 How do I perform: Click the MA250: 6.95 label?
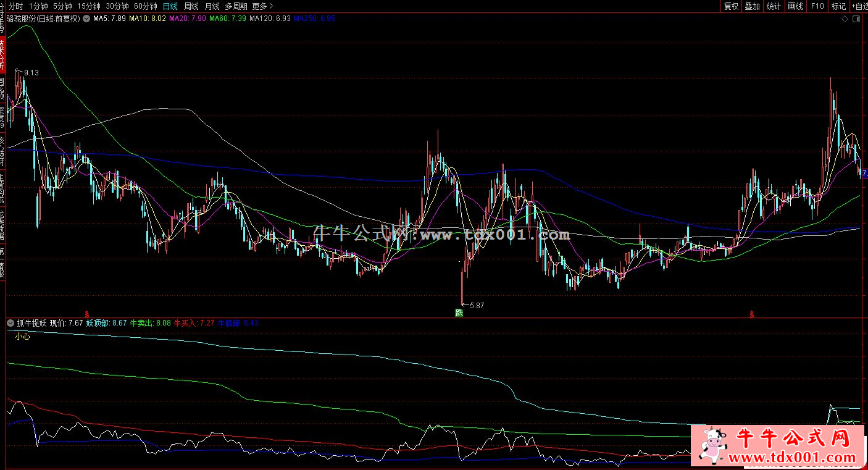click(314, 19)
